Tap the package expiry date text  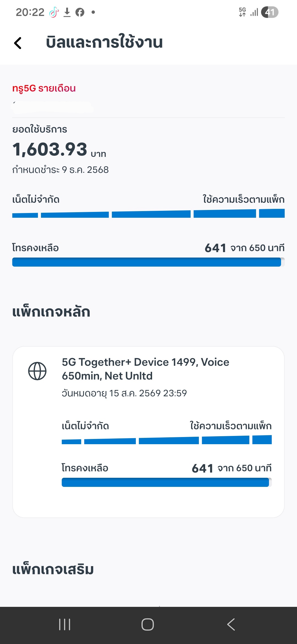pos(124,393)
